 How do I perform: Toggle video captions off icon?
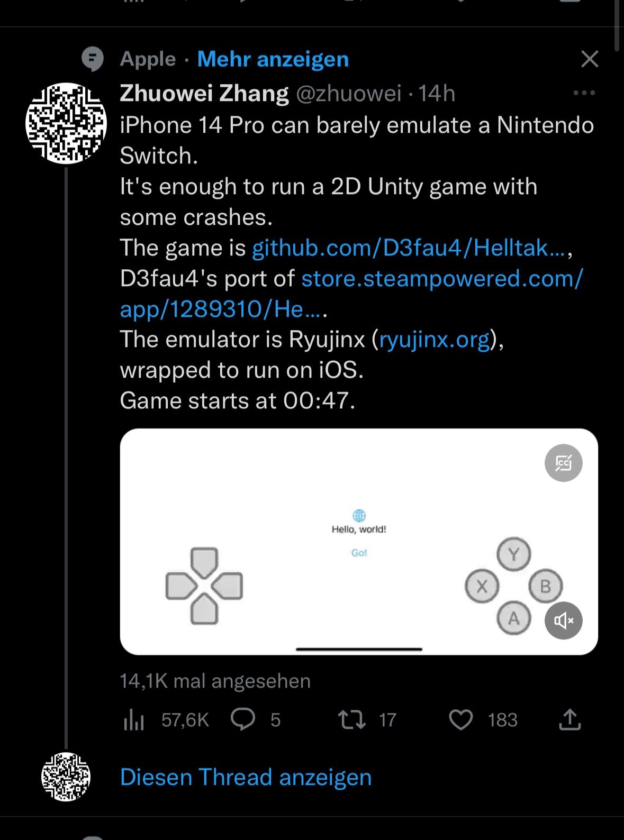[x=563, y=463]
